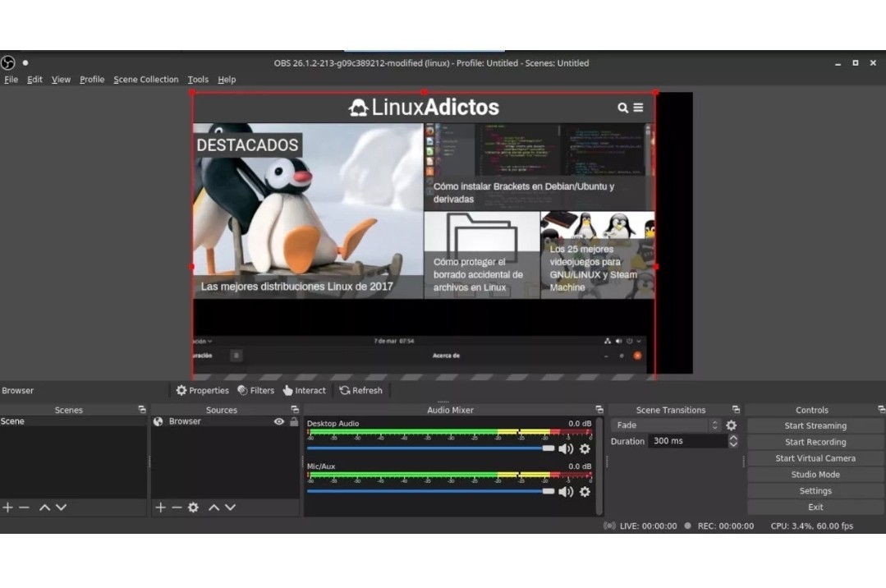Refresh the Browser source
This screenshot has width=886, height=588.
click(360, 390)
